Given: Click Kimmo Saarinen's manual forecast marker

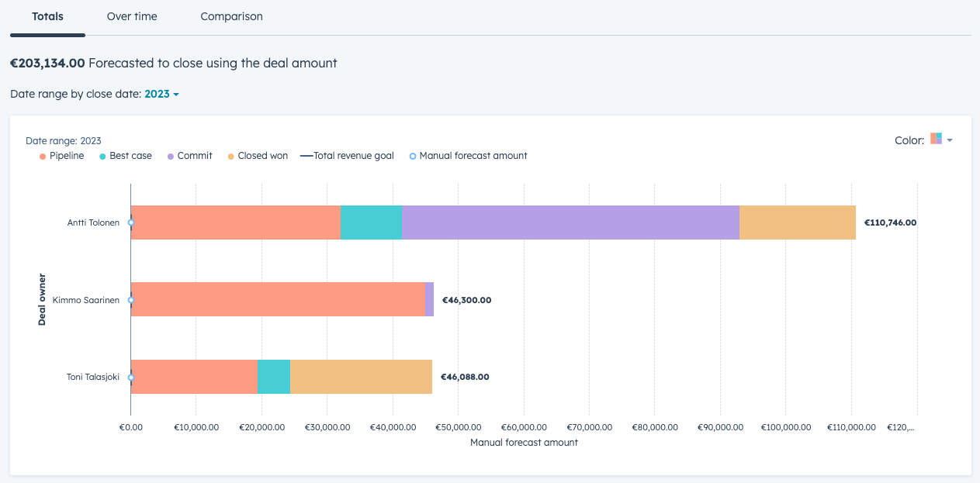Looking at the screenshot, I should (130, 300).
